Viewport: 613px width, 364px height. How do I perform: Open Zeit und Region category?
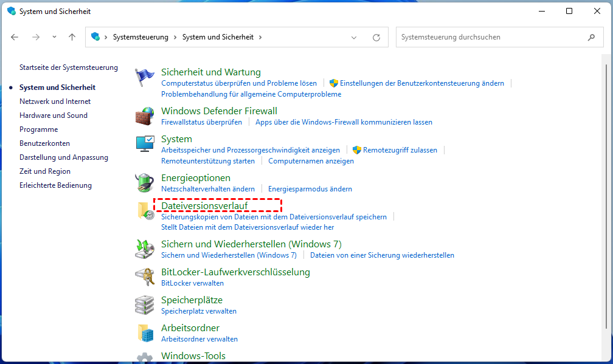pos(45,171)
